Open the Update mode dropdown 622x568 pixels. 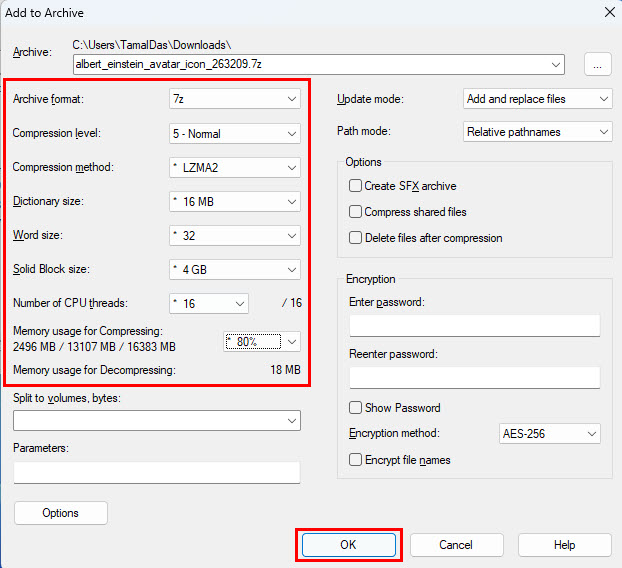[538, 99]
